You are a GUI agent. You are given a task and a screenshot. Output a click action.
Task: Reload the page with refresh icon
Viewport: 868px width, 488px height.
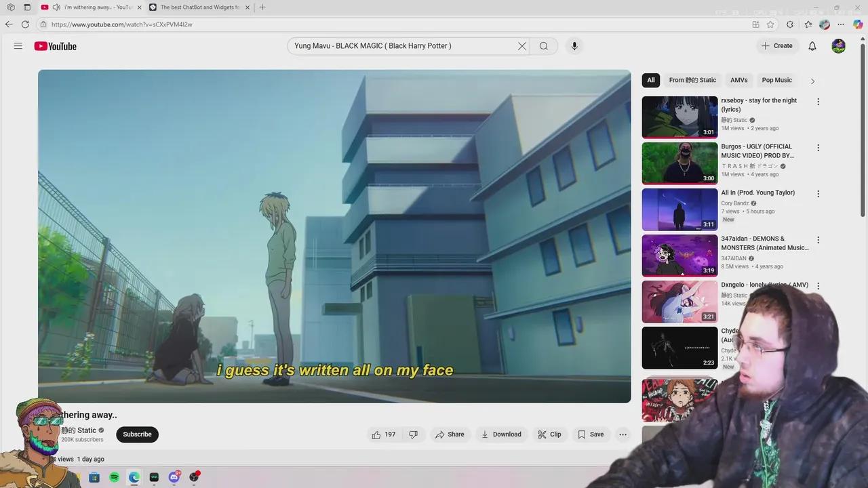[25, 24]
